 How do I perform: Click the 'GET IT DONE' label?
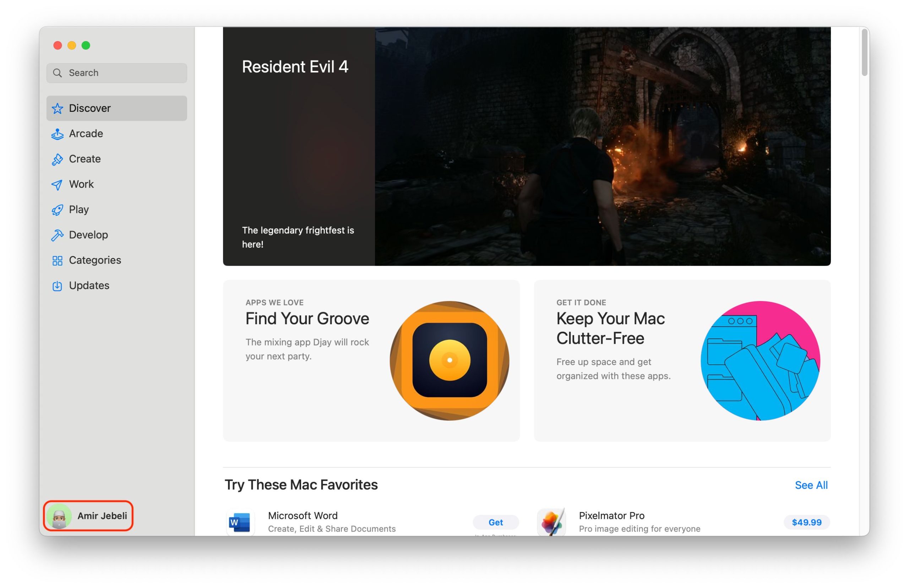click(x=581, y=303)
